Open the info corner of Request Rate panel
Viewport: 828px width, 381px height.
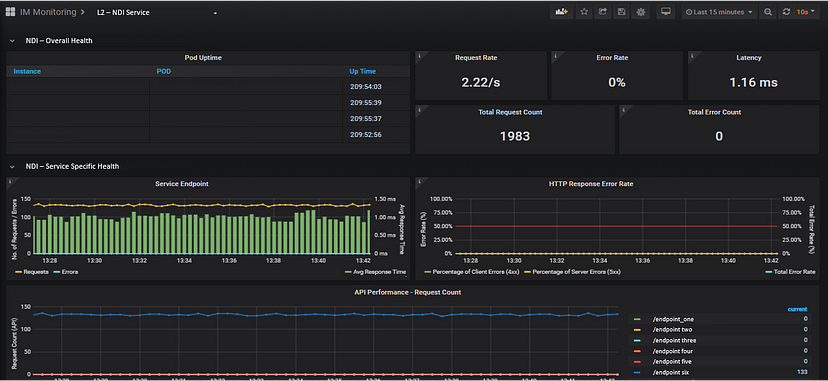point(419,55)
